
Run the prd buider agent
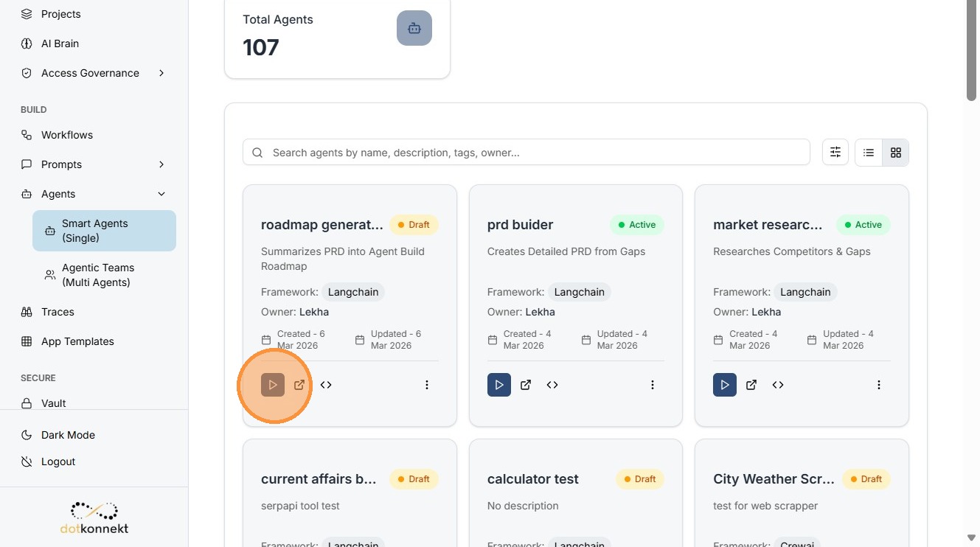coord(499,385)
